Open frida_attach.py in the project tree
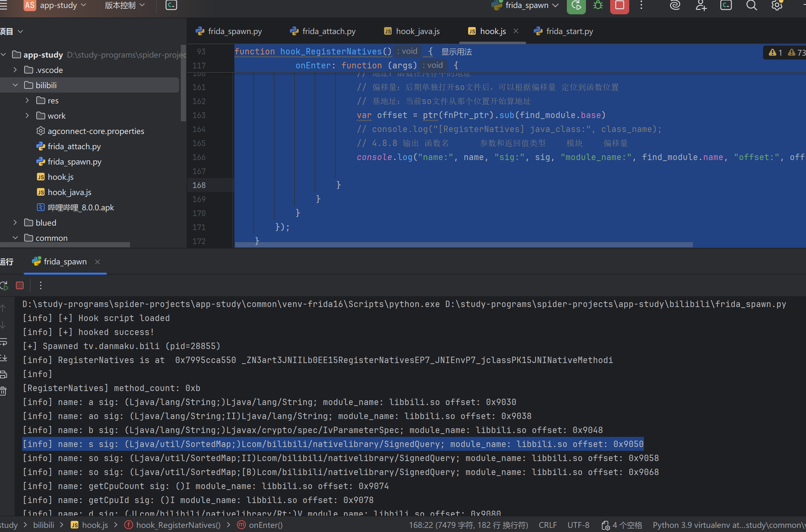This screenshot has height=532, width=806. 68,146
